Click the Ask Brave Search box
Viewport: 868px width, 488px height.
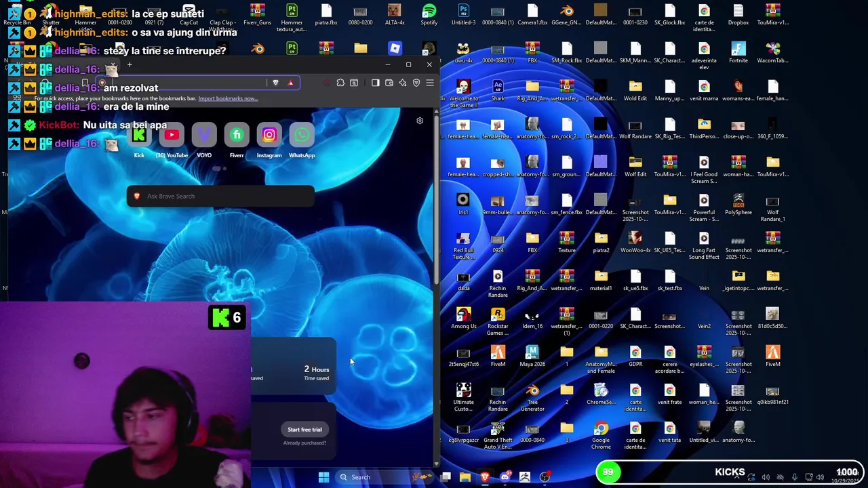click(x=220, y=196)
